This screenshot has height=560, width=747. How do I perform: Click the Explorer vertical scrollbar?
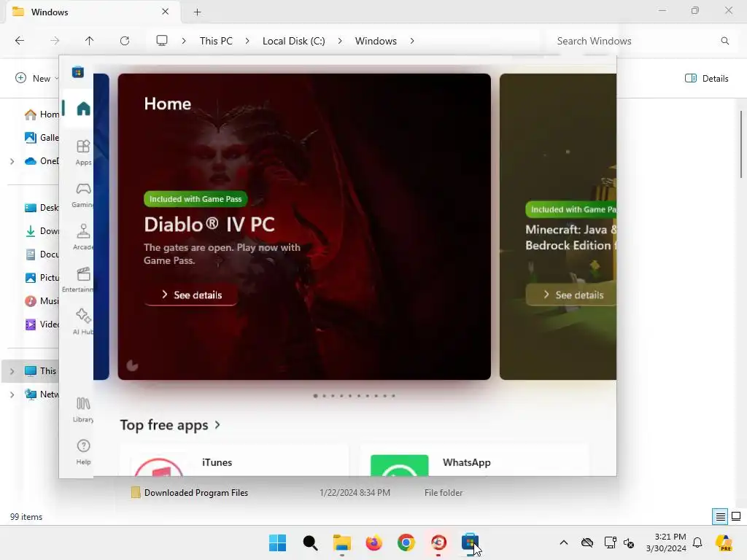click(x=741, y=144)
